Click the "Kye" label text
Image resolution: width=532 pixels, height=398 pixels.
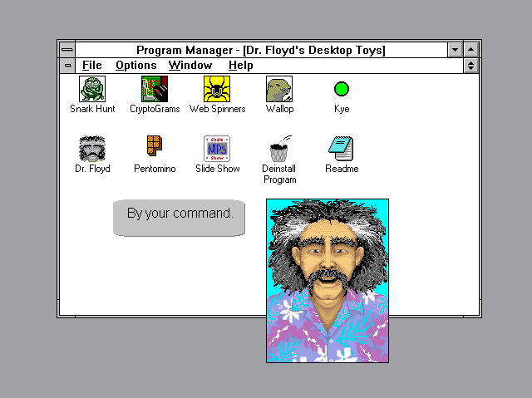click(x=342, y=109)
